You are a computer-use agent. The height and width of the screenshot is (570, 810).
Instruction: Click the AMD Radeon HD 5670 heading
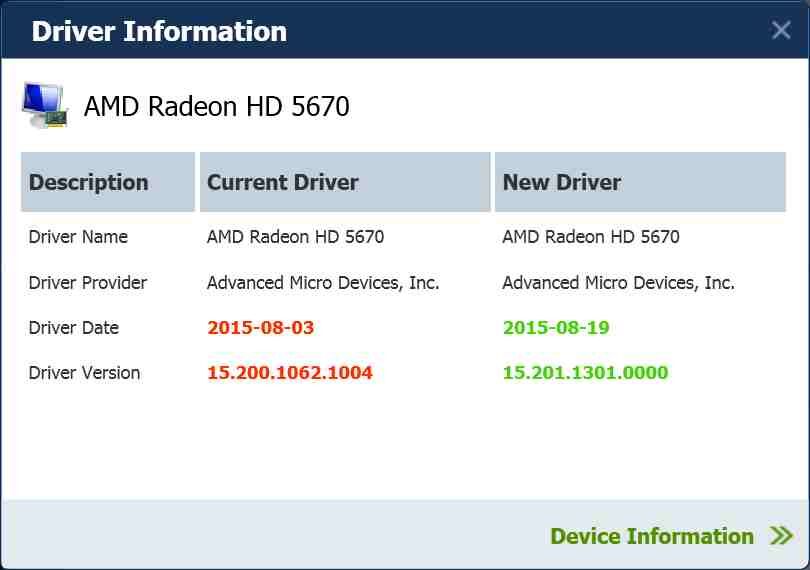pos(216,106)
